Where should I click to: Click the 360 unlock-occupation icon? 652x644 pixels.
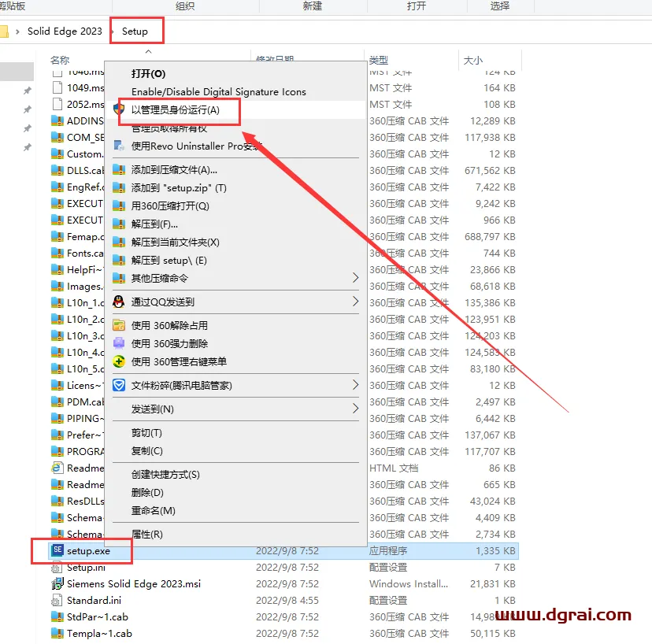pyautogui.click(x=119, y=325)
